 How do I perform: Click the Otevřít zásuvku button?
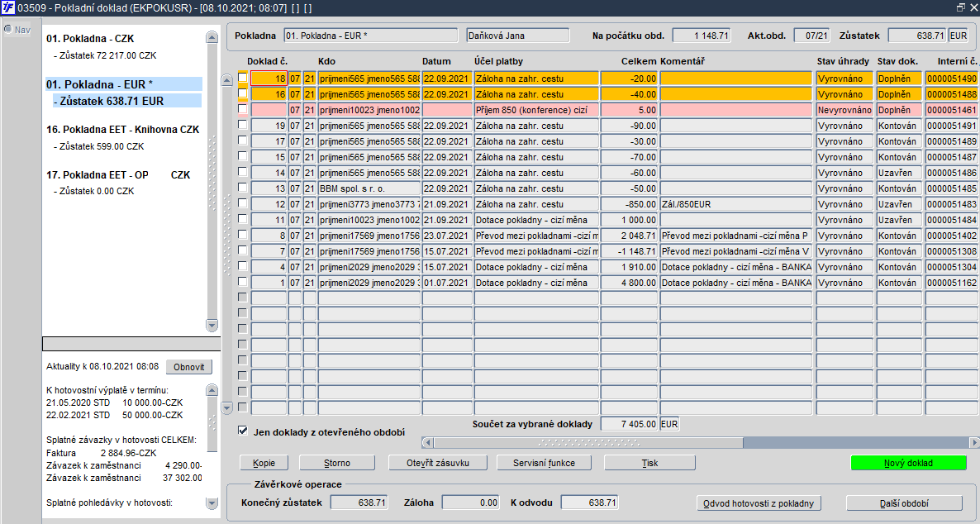click(437, 463)
